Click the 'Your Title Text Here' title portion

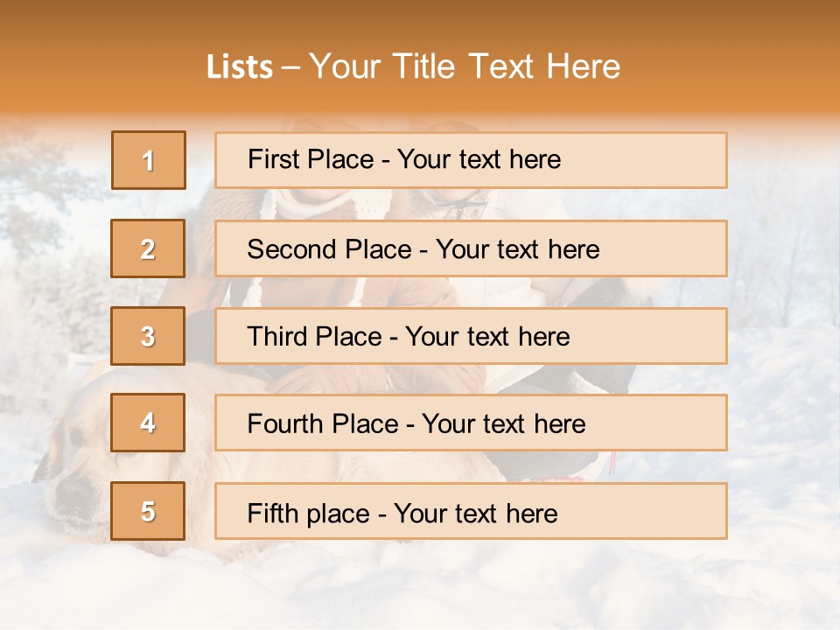(x=465, y=66)
